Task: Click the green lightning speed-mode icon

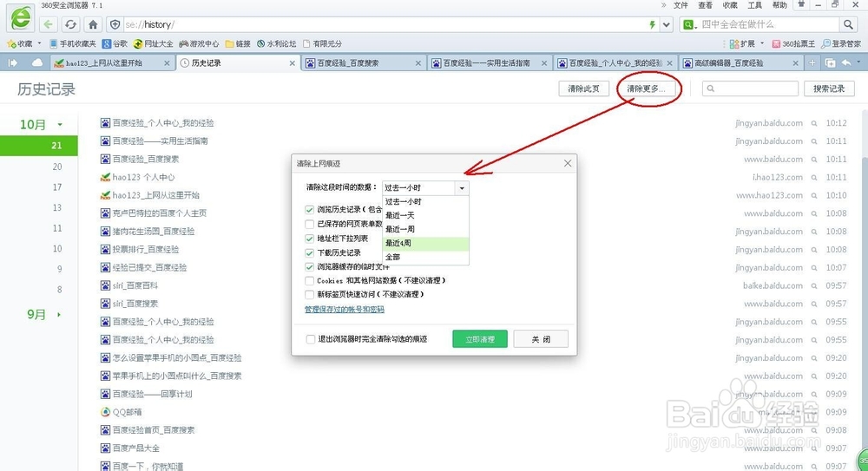Action: point(652,24)
